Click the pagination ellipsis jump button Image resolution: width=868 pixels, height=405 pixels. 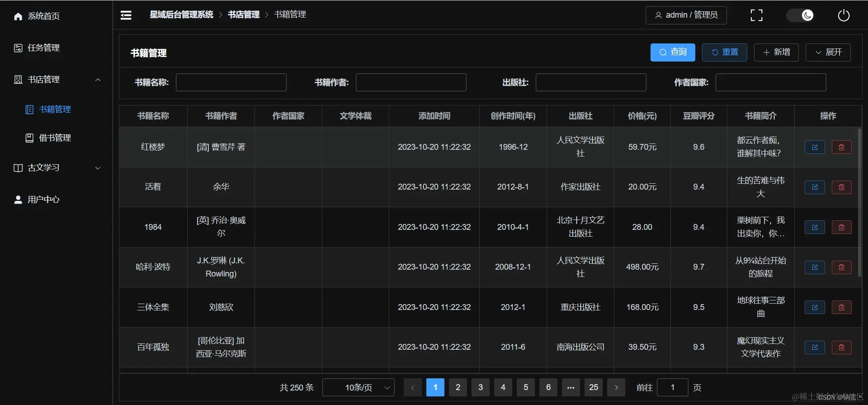click(x=571, y=387)
